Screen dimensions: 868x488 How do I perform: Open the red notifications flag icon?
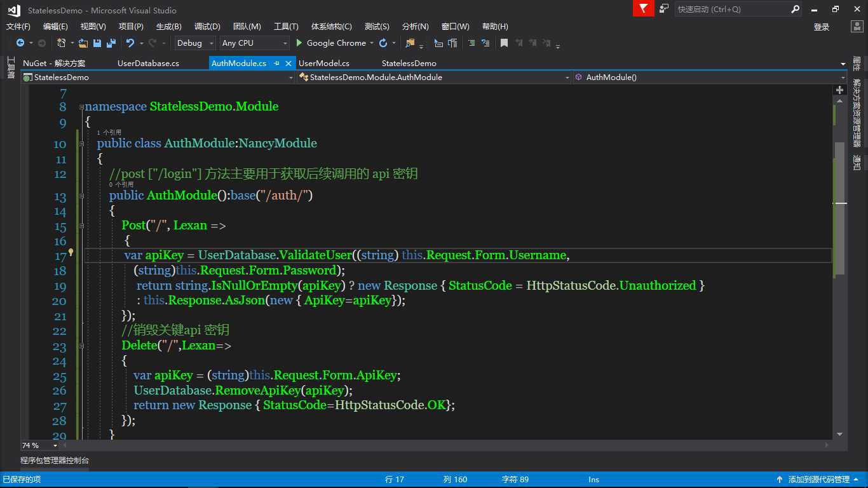pyautogui.click(x=644, y=8)
